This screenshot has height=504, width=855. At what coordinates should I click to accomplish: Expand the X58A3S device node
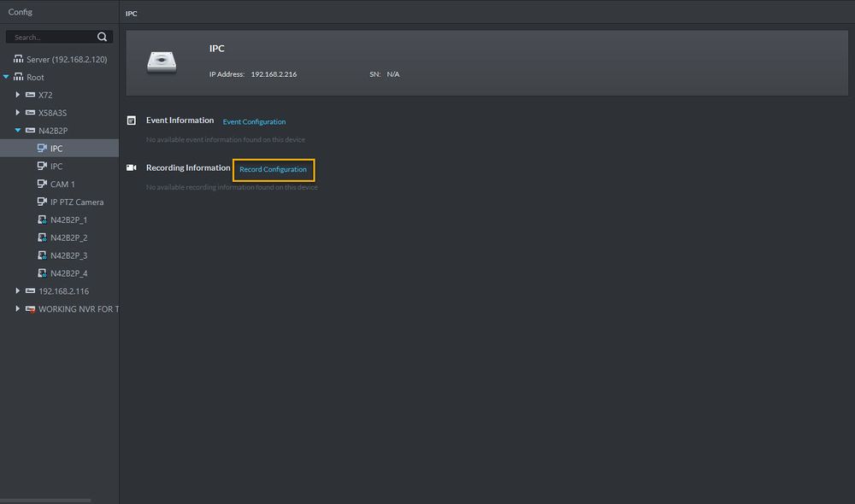pyautogui.click(x=17, y=113)
